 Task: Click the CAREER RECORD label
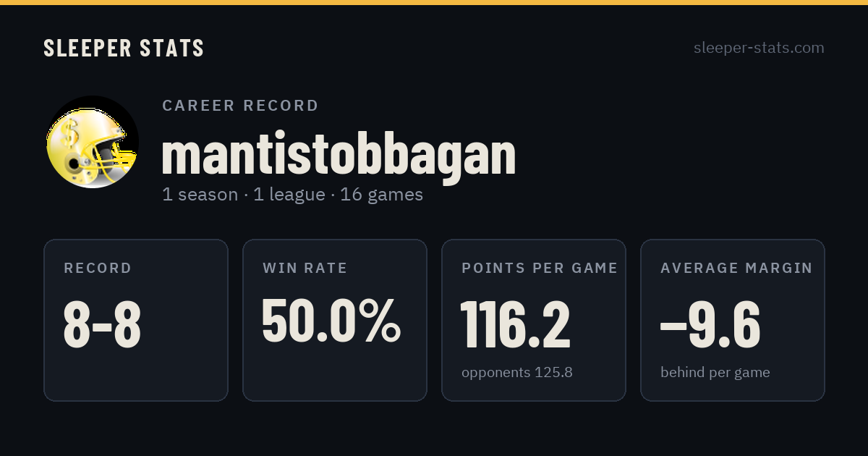pyautogui.click(x=240, y=106)
